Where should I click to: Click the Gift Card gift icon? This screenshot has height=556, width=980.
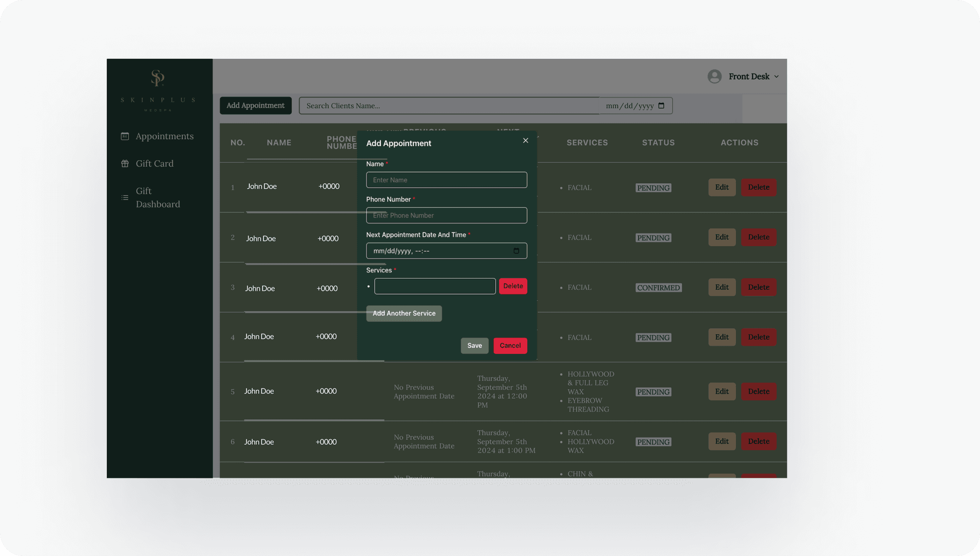click(x=125, y=163)
